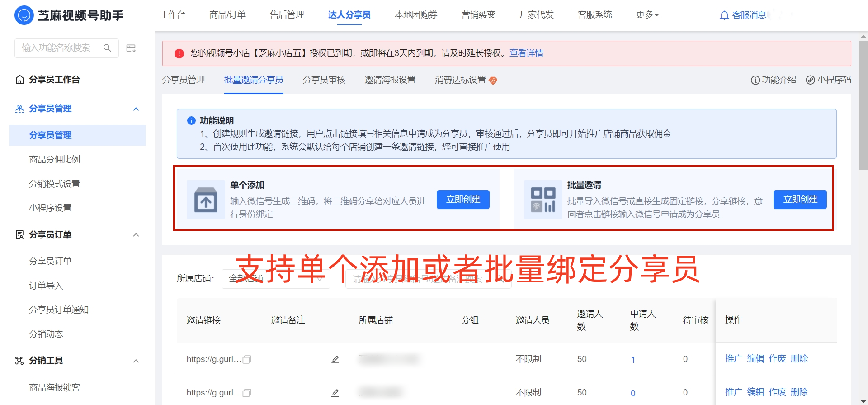Click the 分享员管理 people icon
This screenshot has width=868, height=405.
pyautogui.click(x=19, y=109)
